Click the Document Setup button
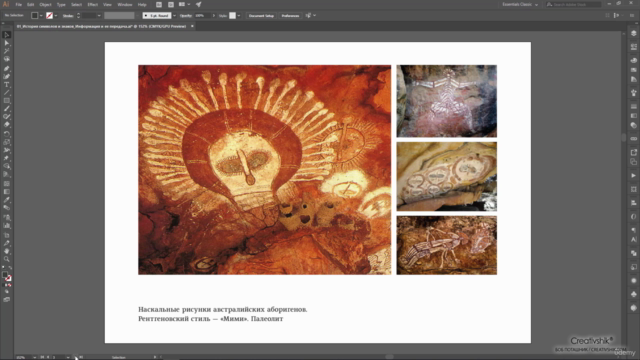 [x=261, y=16]
